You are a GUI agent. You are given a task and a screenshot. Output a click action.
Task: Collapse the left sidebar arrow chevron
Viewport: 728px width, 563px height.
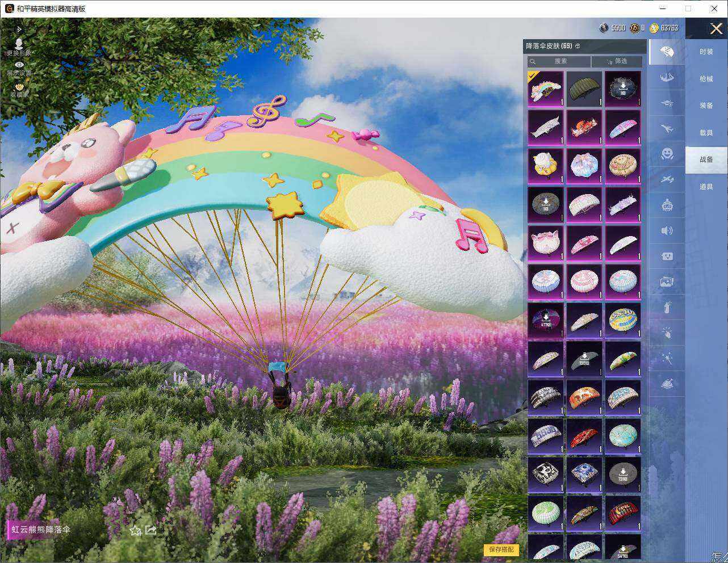pos(19,29)
